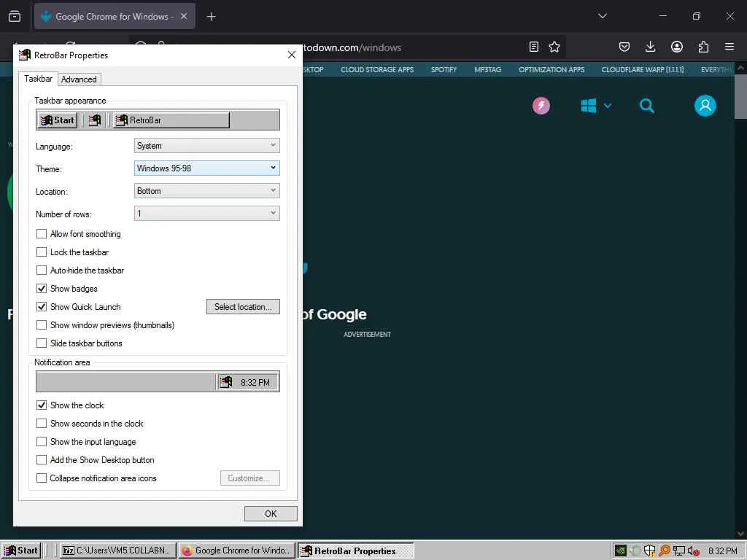The image size is (747, 560).
Task: Check Show the input language
Action: tap(42, 441)
